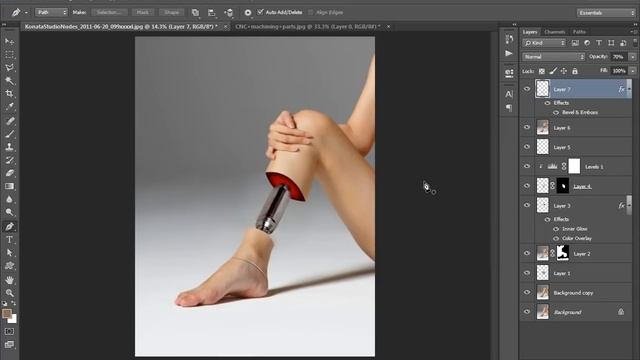Hide Layer 2 visibility eye
Image resolution: width=640 pixels, height=360 pixels.
527,253
